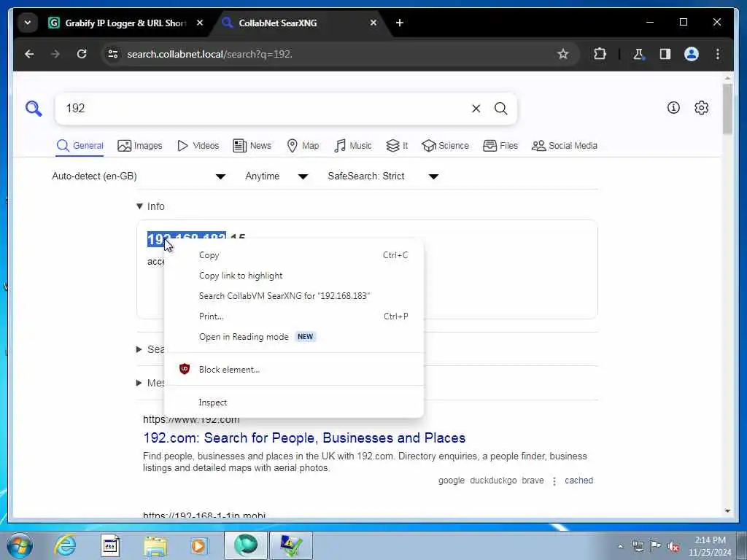Image resolution: width=747 pixels, height=560 pixels.
Task: Bookmark this page with the star icon
Action: (x=562, y=54)
